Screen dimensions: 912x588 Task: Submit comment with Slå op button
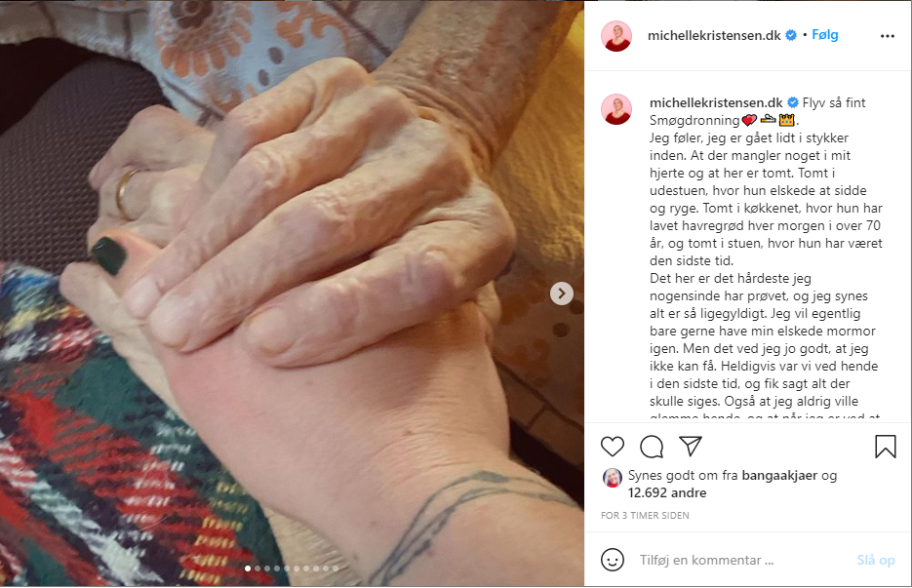875,560
